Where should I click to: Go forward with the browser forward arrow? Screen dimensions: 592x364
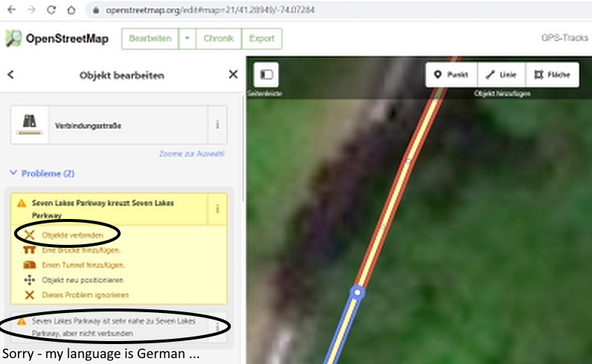32,10
